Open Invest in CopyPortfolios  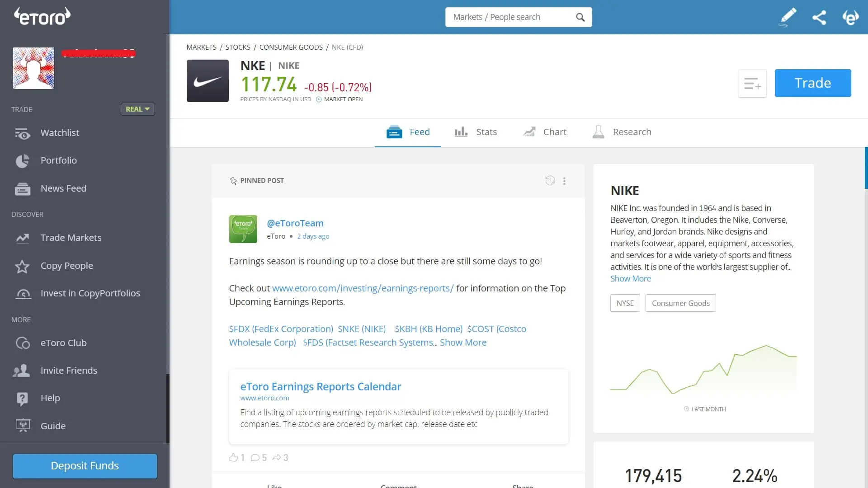pyautogui.click(x=90, y=293)
